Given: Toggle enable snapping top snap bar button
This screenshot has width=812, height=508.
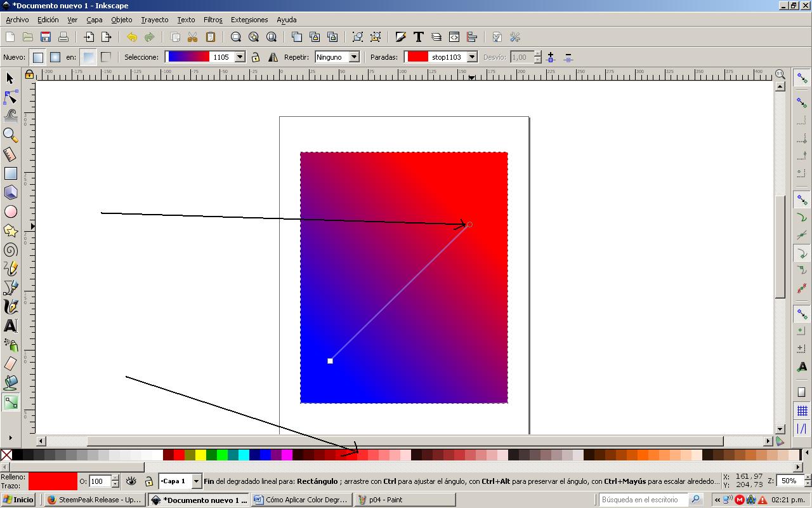Looking at the screenshot, I should point(802,78).
